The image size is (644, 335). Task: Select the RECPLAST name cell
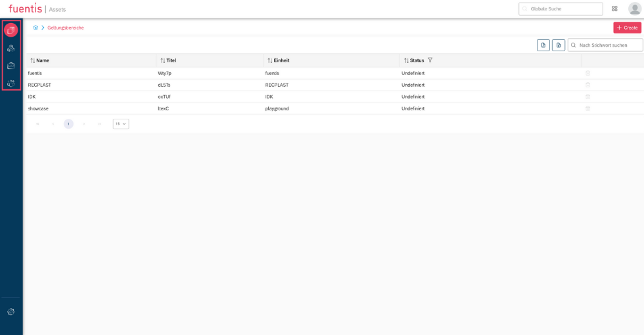click(x=39, y=85)
